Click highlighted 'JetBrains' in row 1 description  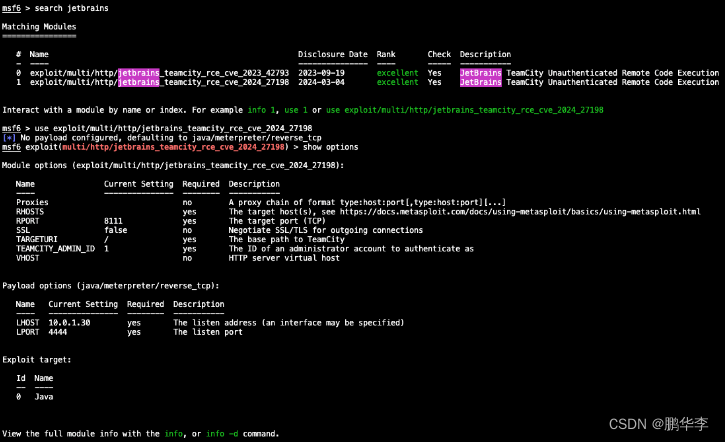click(x=481, y=82)
